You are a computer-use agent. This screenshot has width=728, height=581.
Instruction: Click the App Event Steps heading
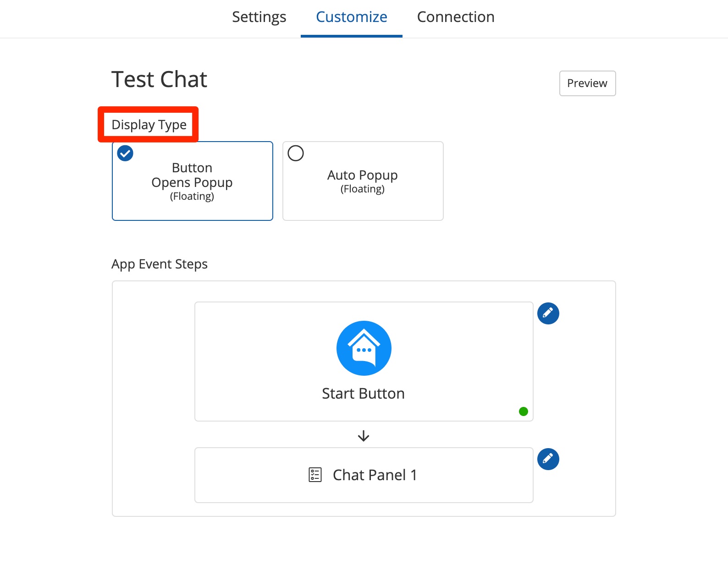(160, 264)
